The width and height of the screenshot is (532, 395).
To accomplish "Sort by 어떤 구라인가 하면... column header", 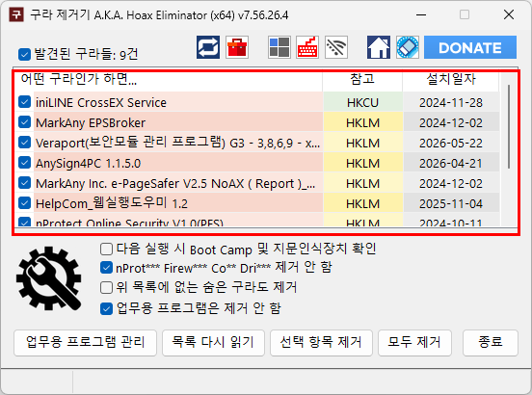I will [169, 79].
